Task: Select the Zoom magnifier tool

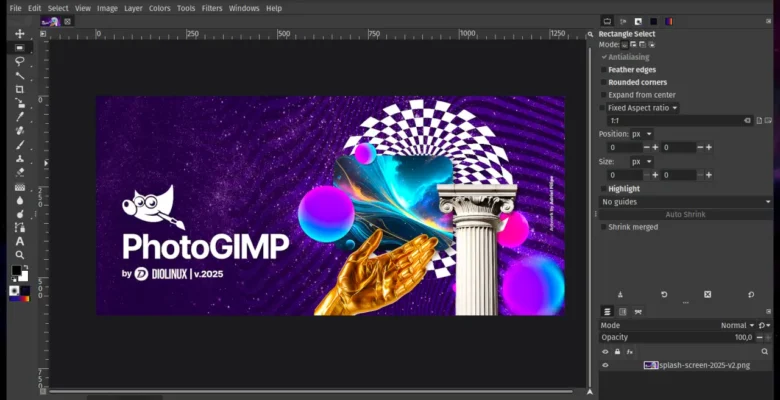Action: [19, 255]
